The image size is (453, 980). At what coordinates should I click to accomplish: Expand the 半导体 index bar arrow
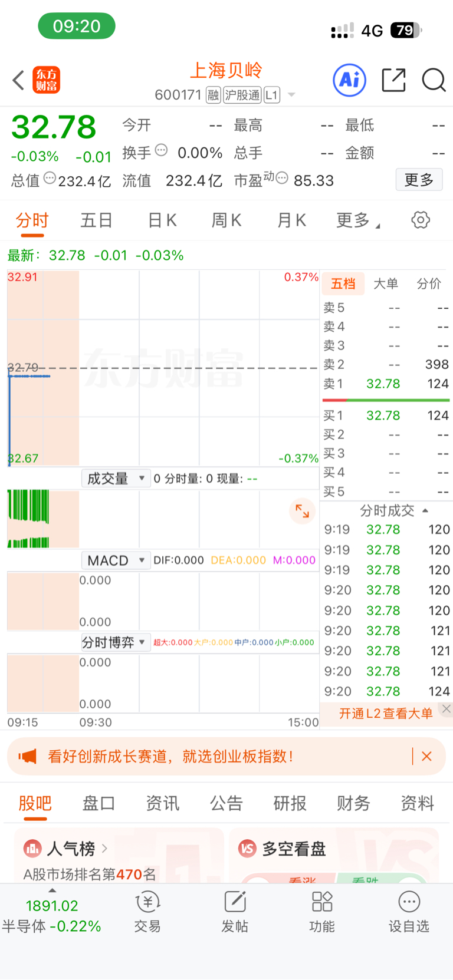(52, 890)
